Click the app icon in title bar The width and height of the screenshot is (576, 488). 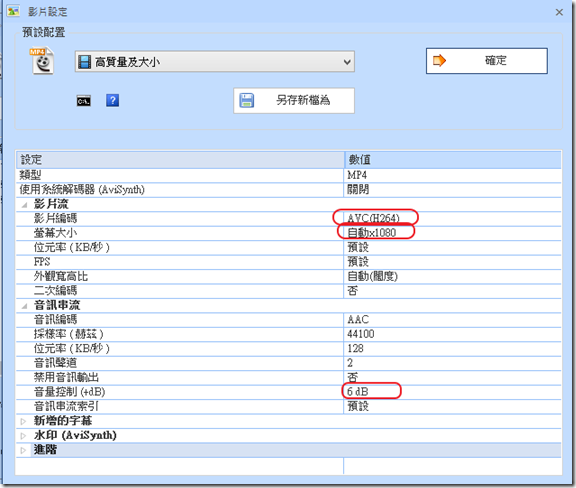13,11
